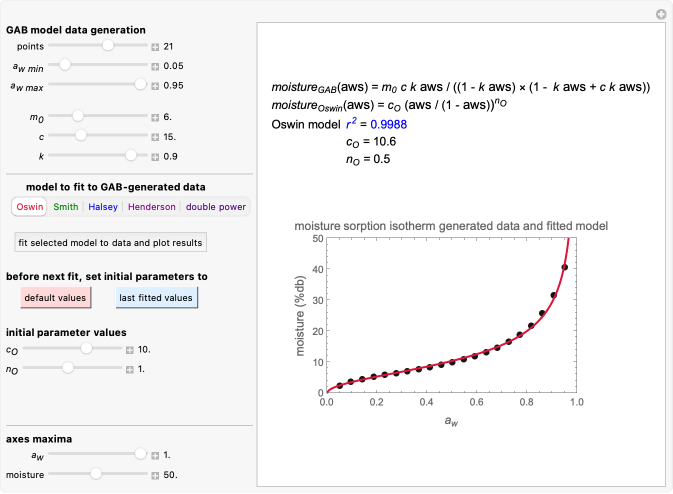Click the last fitted values button
This screenshot has width=673, height=494.
156,297
